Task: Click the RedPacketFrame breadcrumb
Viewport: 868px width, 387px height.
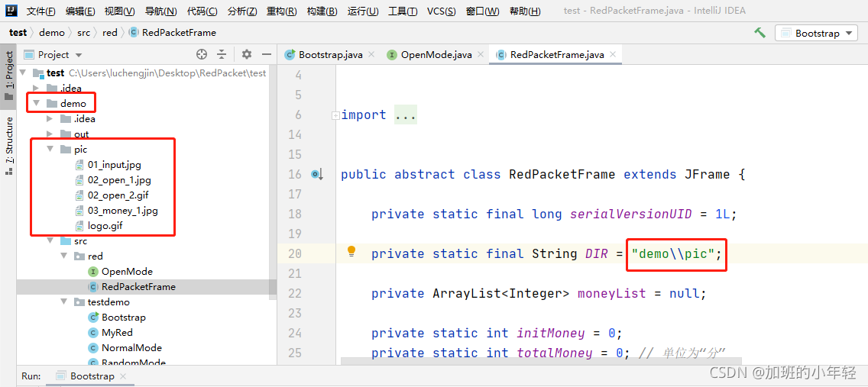Action: coord(173,33)
